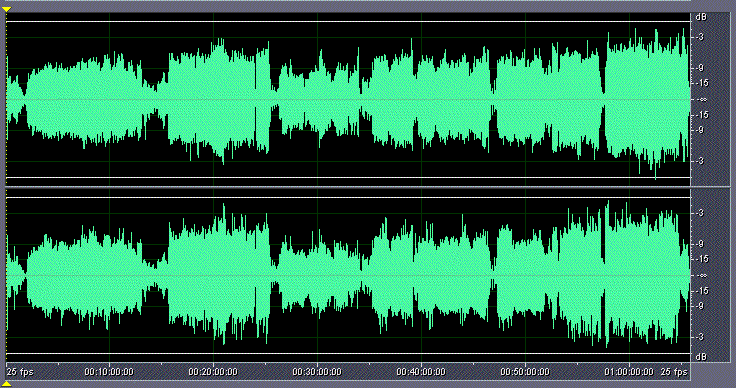Screen dimensions: 736x388
Task: Click the 01:00:00:00 time ruler mark
Action: click(629, 372)
